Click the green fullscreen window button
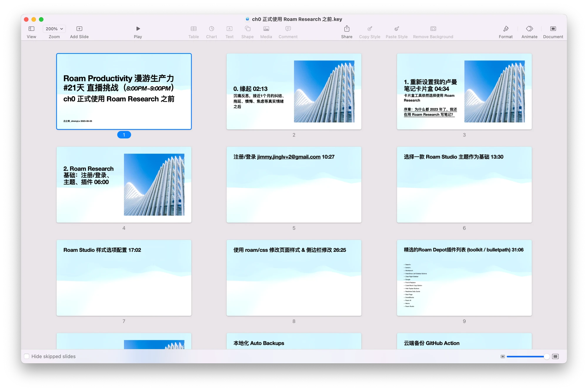This screenshot has height=391, width=588. [x=41, y=19]
